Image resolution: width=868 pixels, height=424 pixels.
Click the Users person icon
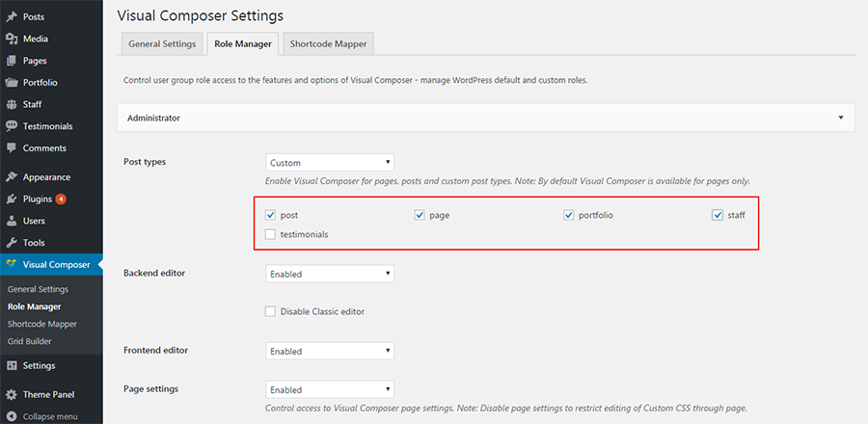click(x=11, y=221)
